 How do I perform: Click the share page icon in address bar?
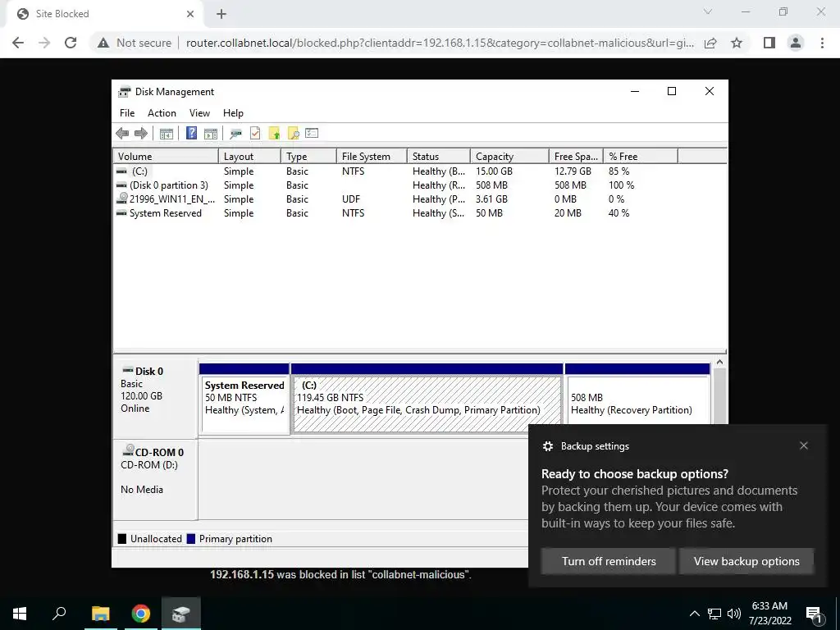click(710, 43)
